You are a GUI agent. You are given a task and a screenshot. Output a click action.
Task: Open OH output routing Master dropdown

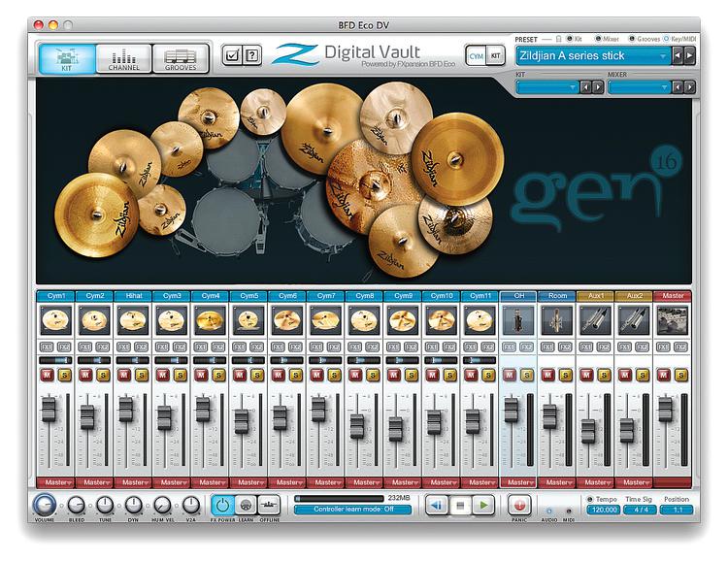pos(518,482)
